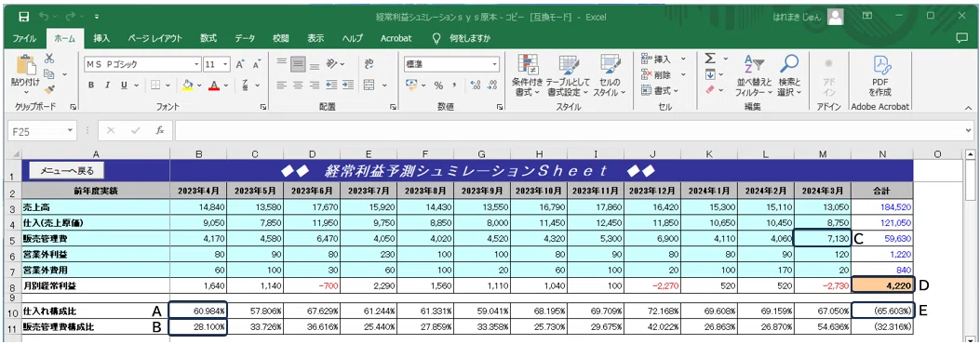The image size is (980, 344).
Task: Toggle center horizontal alignment
Action: click(298, 85)
